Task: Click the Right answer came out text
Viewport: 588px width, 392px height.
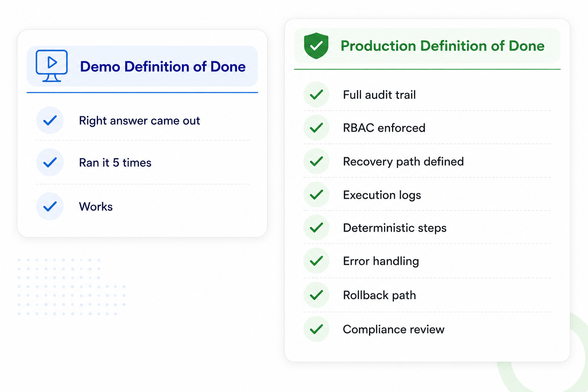Action: pos(139,121)
